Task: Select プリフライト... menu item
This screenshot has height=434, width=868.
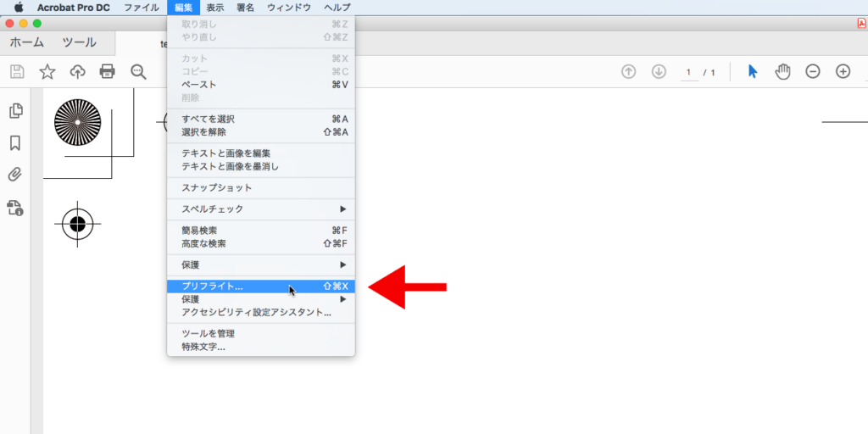Action: pyautogui.click(x=261, y=287)
